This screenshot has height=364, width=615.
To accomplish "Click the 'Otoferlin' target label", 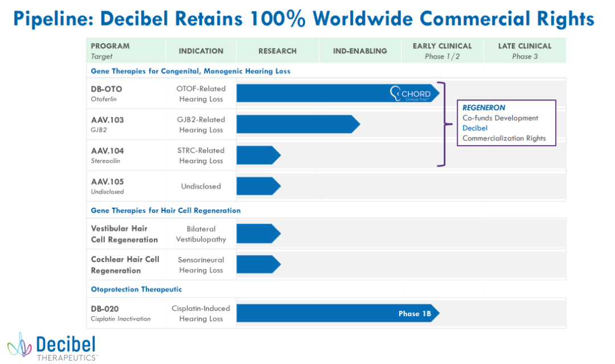I will tap(104, 99).
